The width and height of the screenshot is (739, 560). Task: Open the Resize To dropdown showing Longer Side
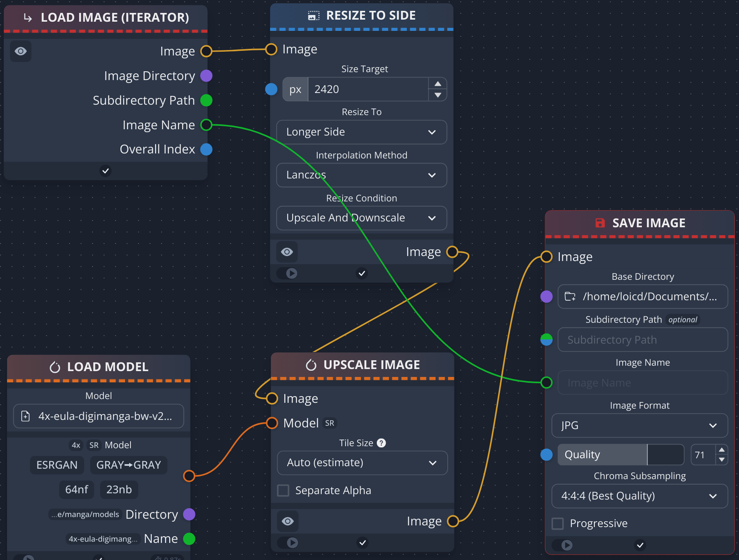[361, 132]
